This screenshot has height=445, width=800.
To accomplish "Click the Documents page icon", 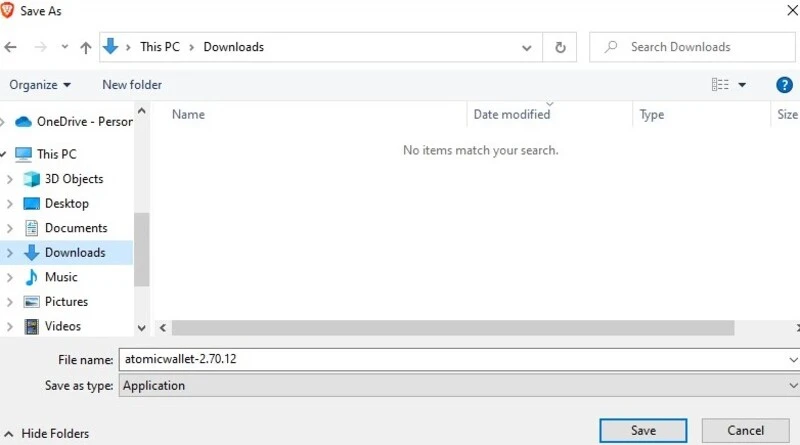I will click(x=32, y=228).
